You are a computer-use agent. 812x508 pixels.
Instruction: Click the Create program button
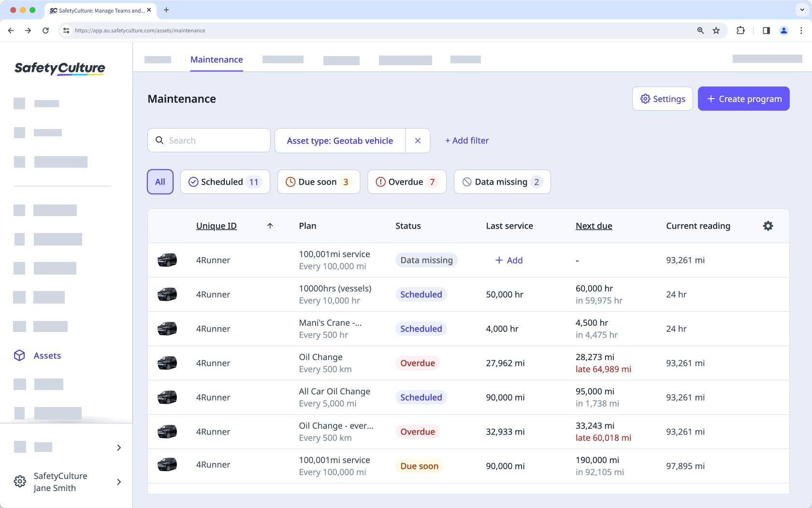[743, 99]
